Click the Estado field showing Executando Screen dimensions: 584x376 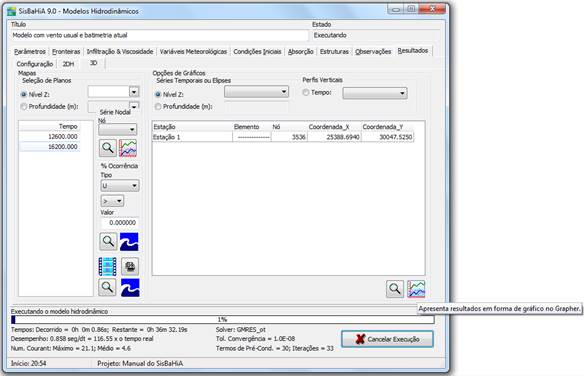376,35
